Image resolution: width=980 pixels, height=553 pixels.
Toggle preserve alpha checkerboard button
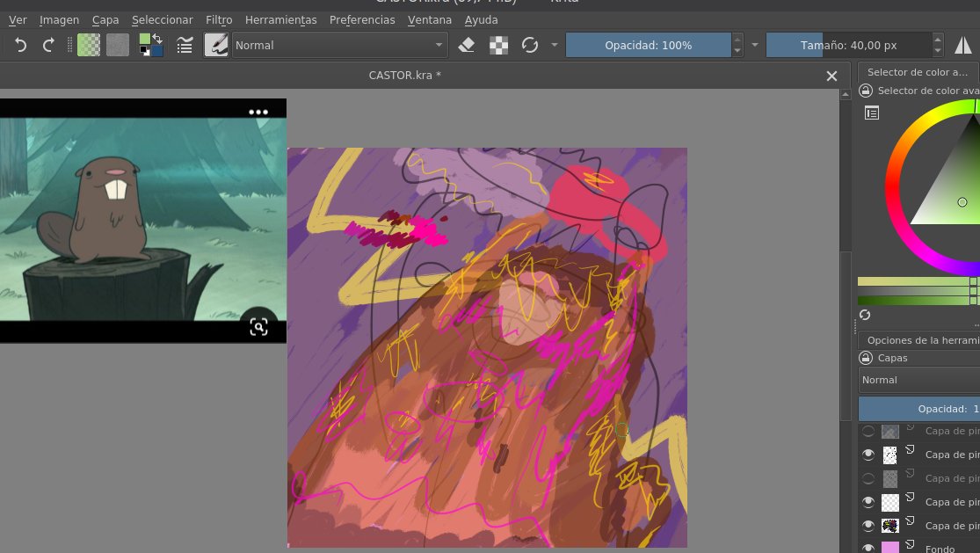tap(498, 45)
